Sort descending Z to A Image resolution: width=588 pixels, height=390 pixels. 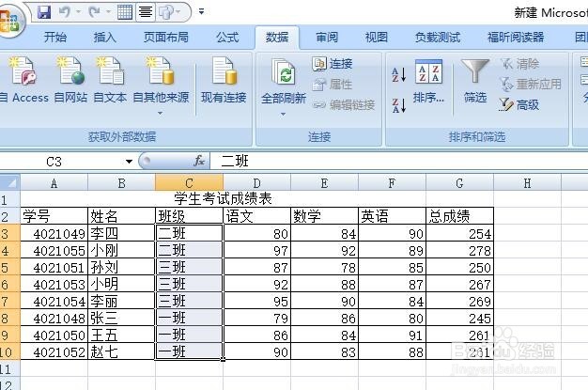pos(398,105)
